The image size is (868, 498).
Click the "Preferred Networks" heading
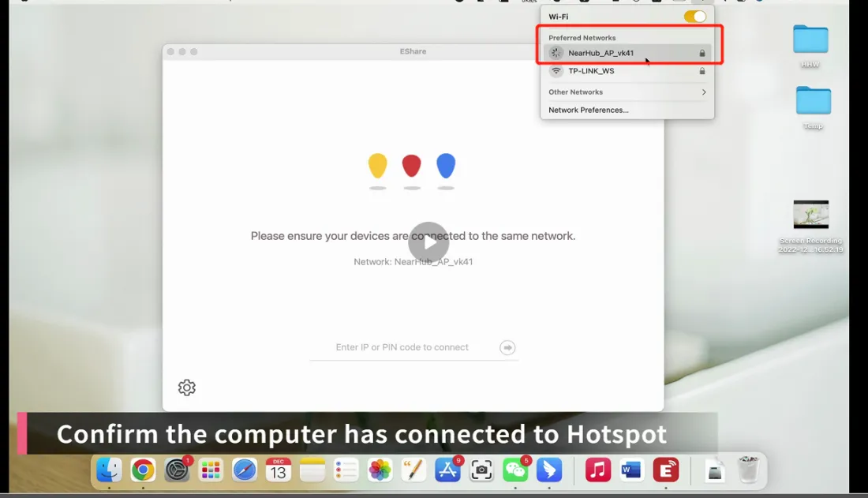pyautogui.click(x=582, y=38)
